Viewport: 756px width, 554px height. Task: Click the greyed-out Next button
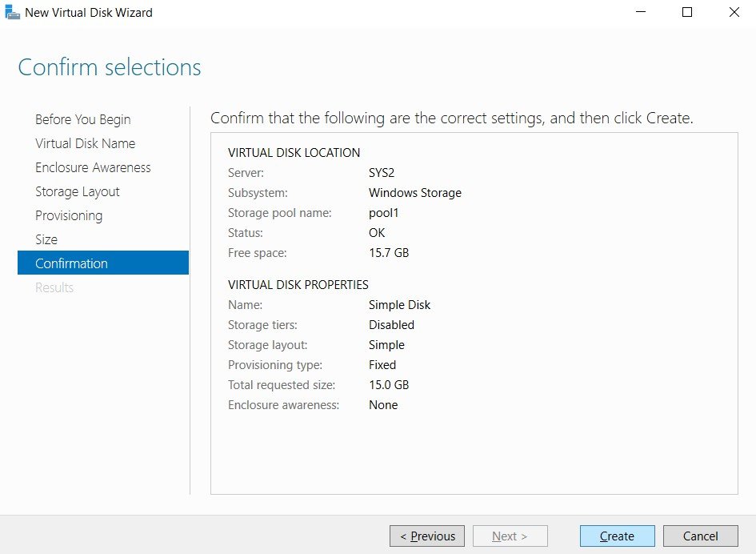(x=510, y=536)
